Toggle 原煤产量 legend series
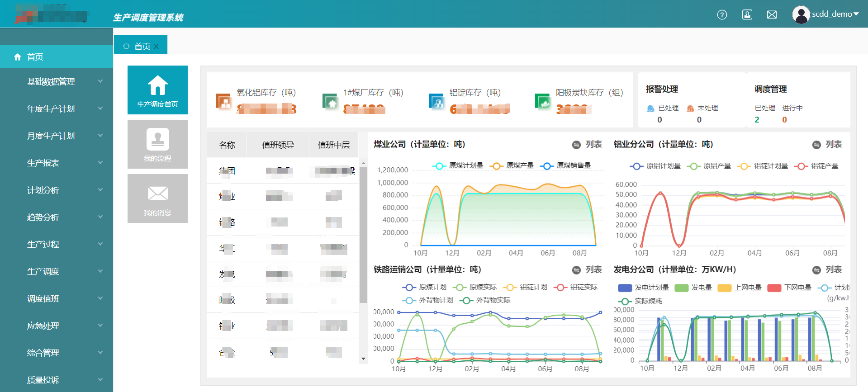This screenshot has height=392, width=868. (512, 165)
